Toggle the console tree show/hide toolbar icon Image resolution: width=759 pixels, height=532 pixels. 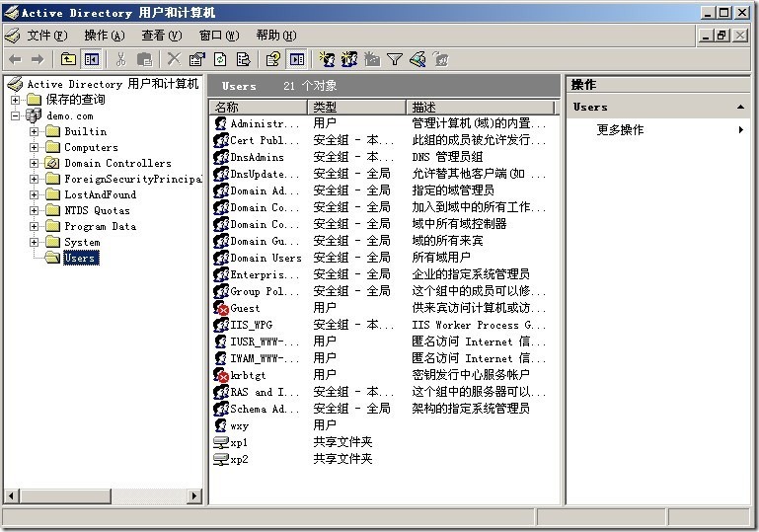[x=92, y=59]
